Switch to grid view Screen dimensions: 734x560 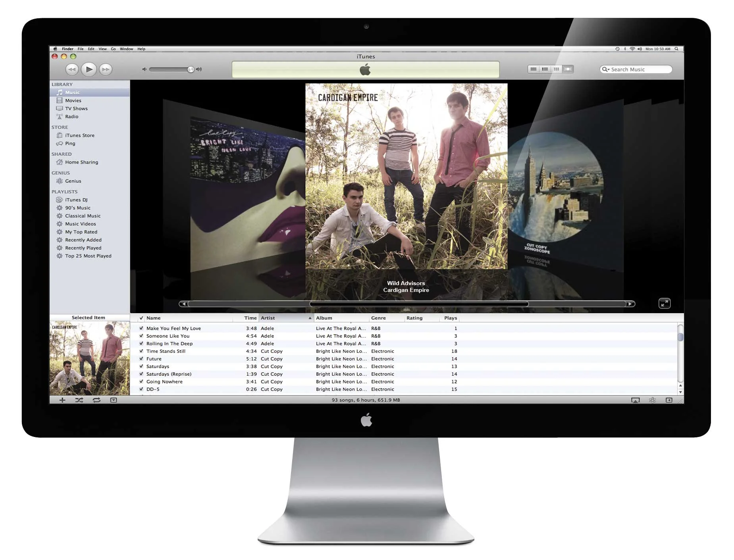click(557, 69)
